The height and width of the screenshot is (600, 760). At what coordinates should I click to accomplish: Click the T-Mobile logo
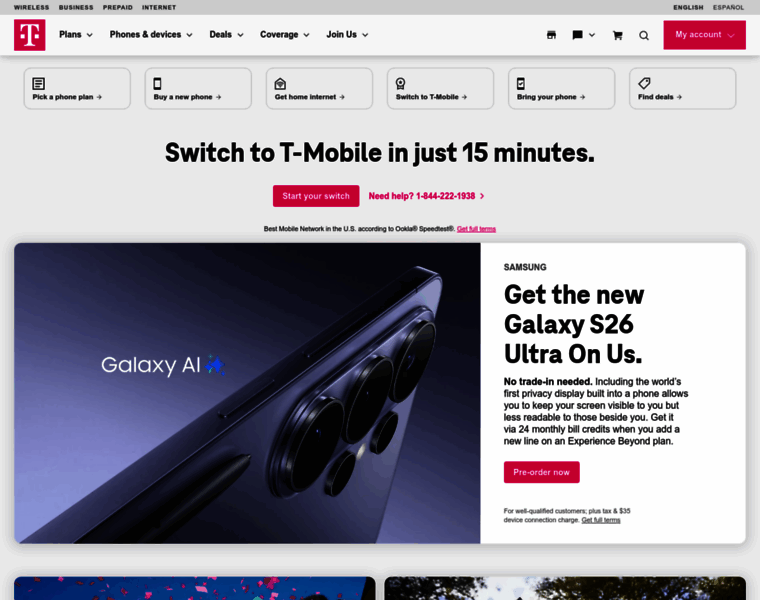tap(30, 35)
